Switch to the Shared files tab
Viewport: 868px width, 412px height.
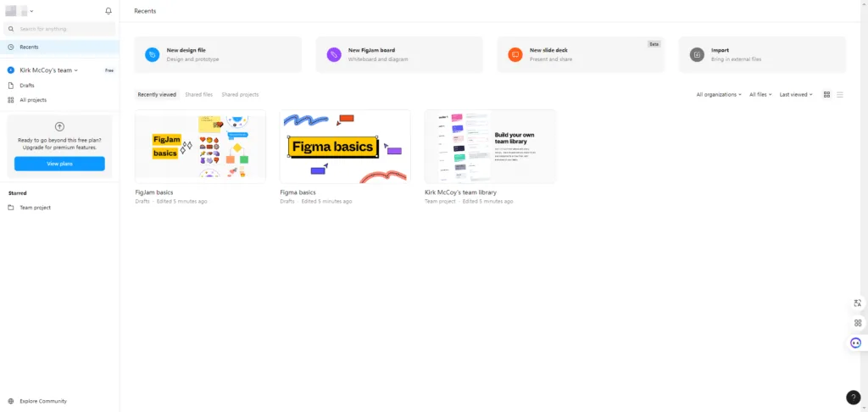coord(198,94)
